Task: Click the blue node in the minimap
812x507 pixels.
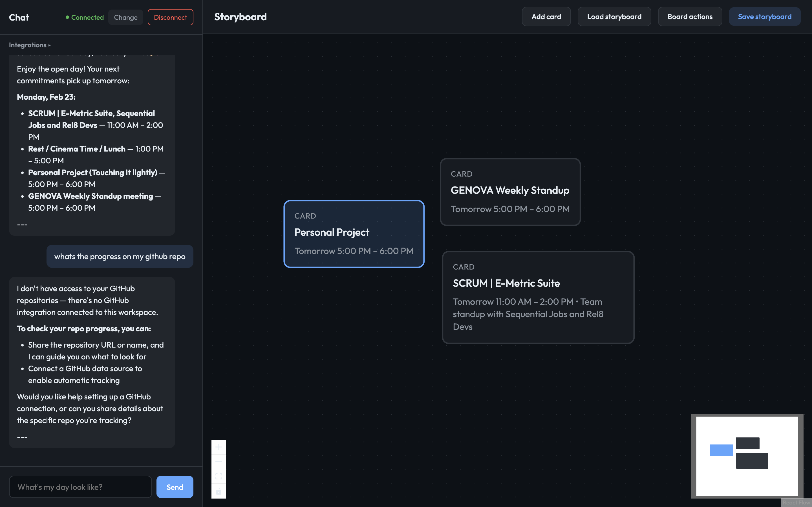Action: pyautogui.click(x=721, y=450)
